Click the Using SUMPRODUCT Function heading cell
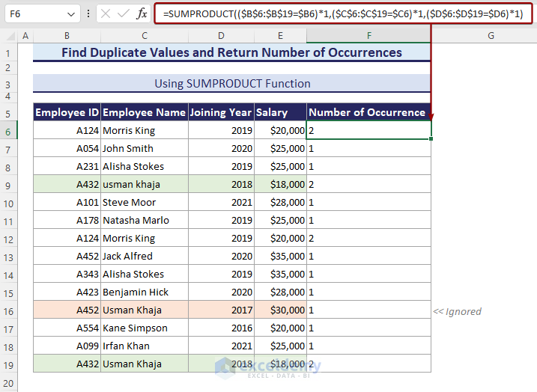Image resolution: width=537 pixels, height=392 pixels. point(232,83)
